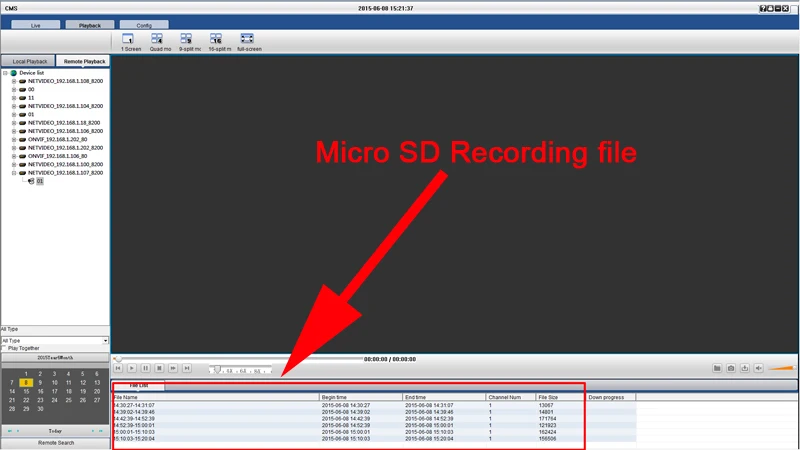The image size is (800, 450).
Task: Click the download recording icon
Action: [744, 368]
